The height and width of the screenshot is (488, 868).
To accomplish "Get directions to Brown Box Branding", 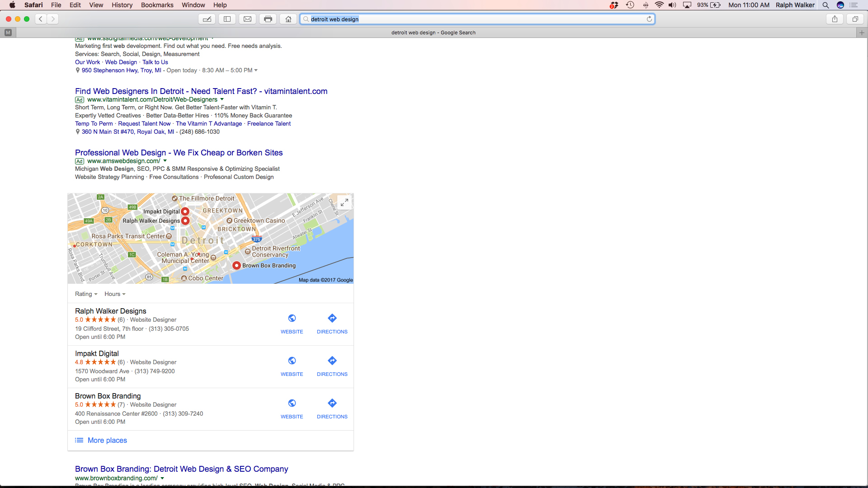I will coord(332,403).
